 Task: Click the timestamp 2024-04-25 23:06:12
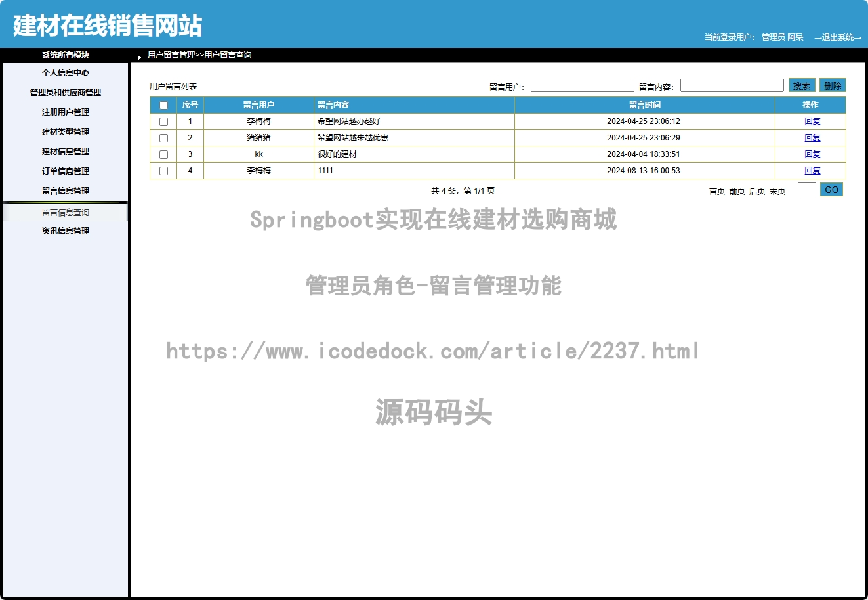[644, 121]
